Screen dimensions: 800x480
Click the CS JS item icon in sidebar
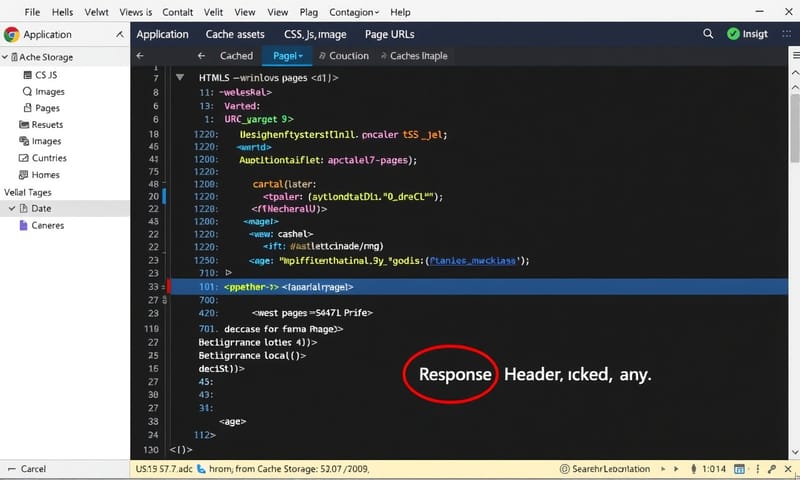25,74
